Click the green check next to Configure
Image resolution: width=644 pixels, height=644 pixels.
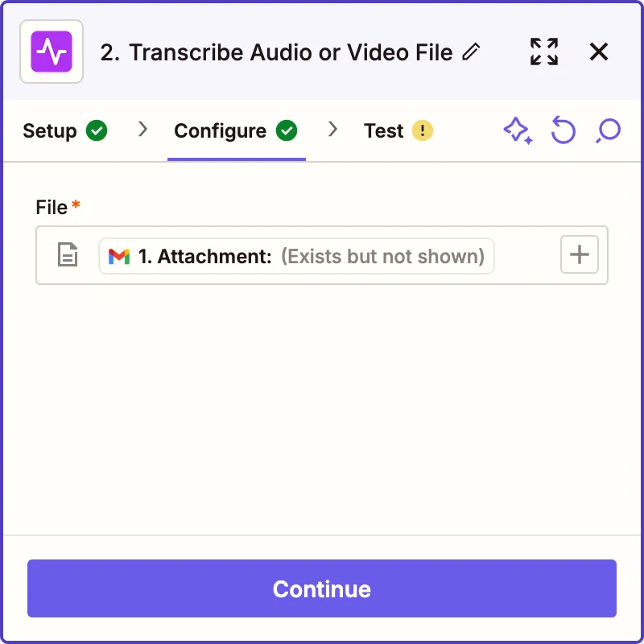click(x=287, y=130)
